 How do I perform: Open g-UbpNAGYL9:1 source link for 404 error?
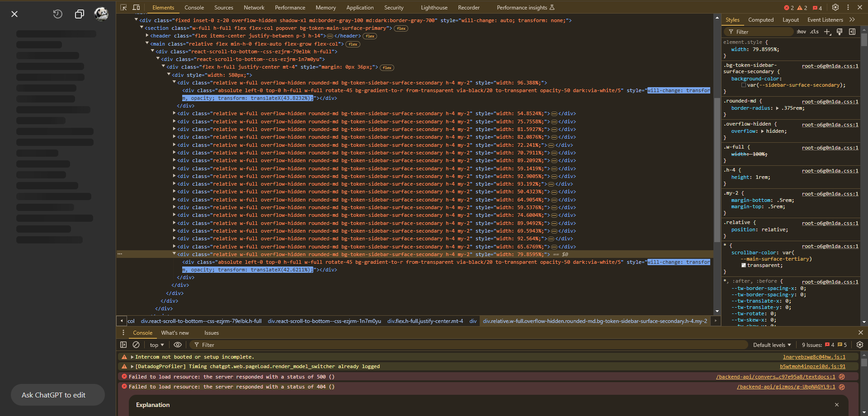(786, 387)
